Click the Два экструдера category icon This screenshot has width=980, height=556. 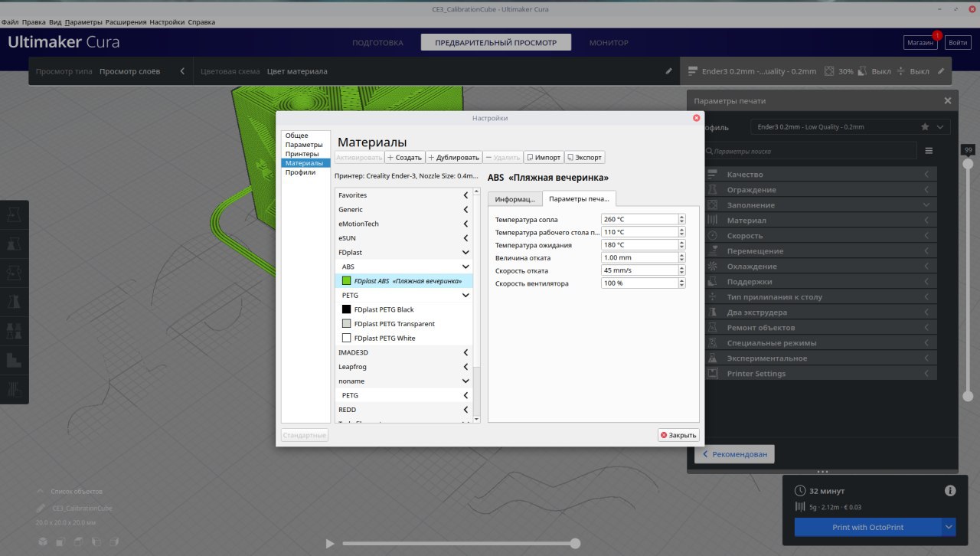712,312
